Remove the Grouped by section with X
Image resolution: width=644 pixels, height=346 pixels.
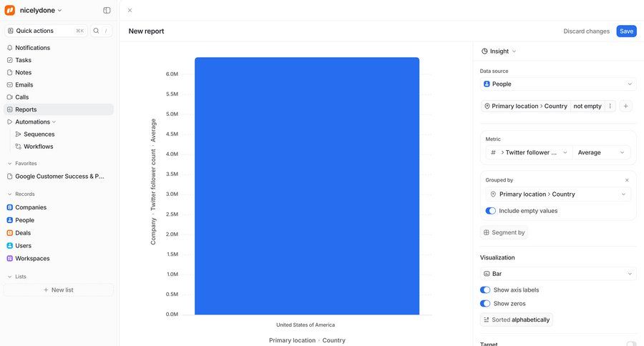point(627,180)
